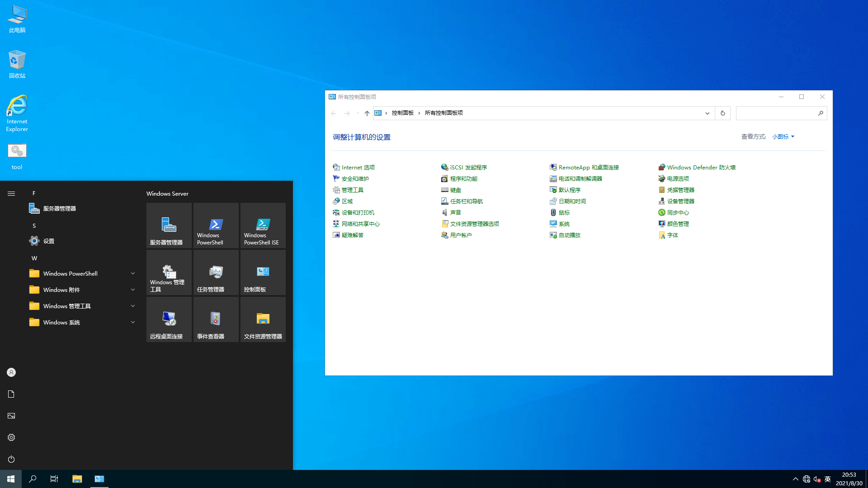The image size is (868, 488).
Task: Open the 网络和共享中心 link
Action: tap(360, 224)
